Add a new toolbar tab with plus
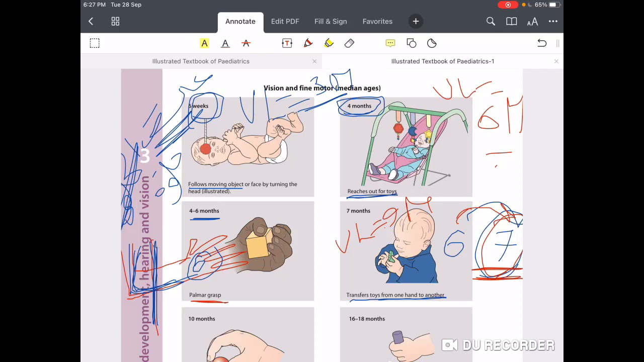This screenshot has width=644, height=362. (x=416, y=21)
